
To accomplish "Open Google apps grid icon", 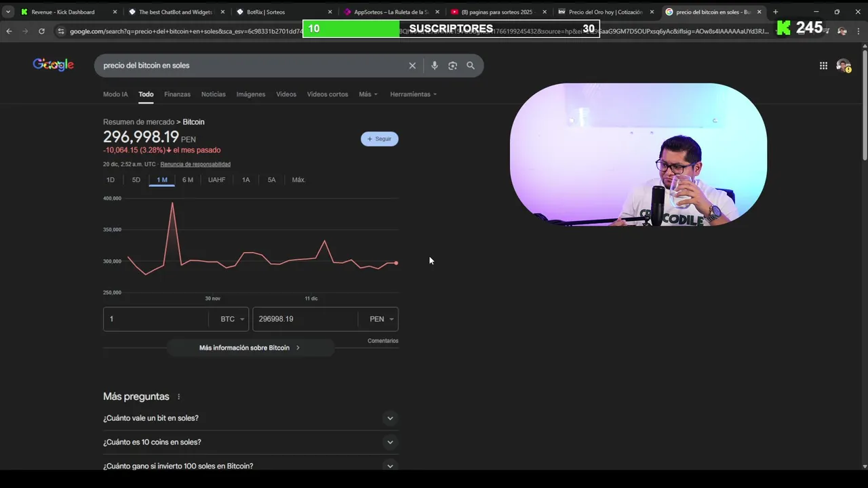I will pos(823,66).
